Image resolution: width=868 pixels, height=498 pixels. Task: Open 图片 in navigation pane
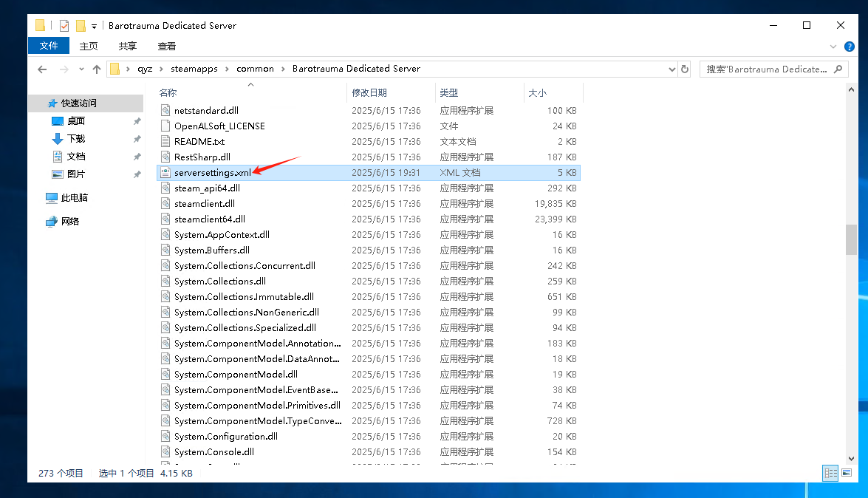pyautogui.click(x=76, y=174)
